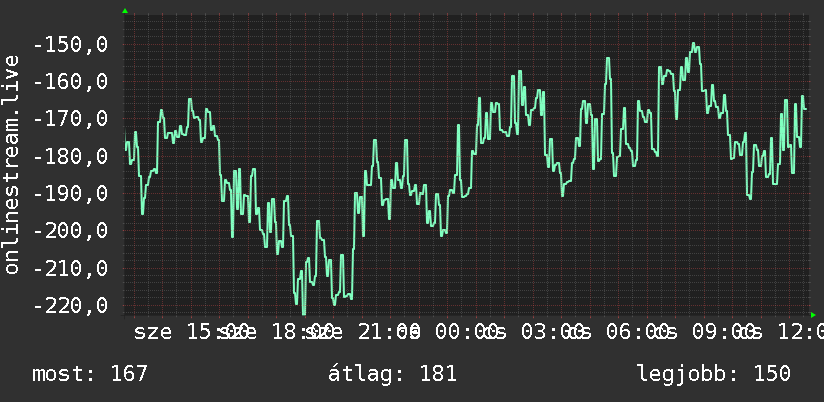The image size is (824, 402).
Task: Click the 'legjobb: 150' best value text
Action: click(x=714, y=374)
